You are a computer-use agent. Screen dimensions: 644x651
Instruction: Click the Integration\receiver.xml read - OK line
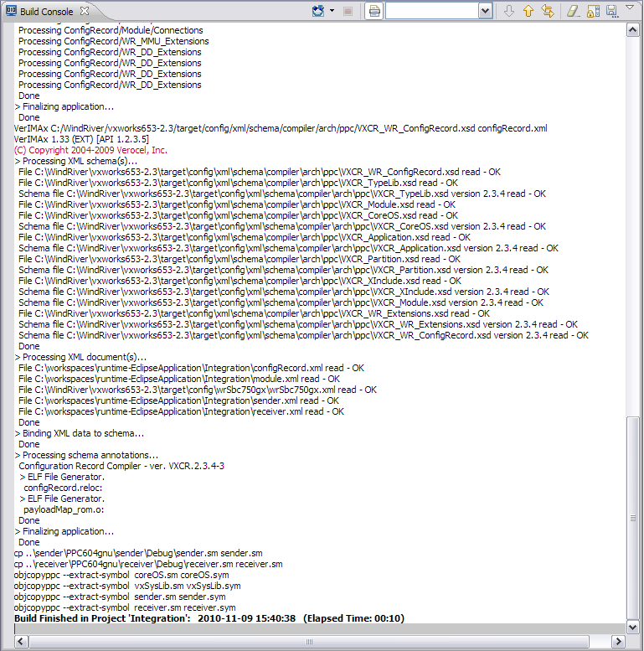(182, 411)
